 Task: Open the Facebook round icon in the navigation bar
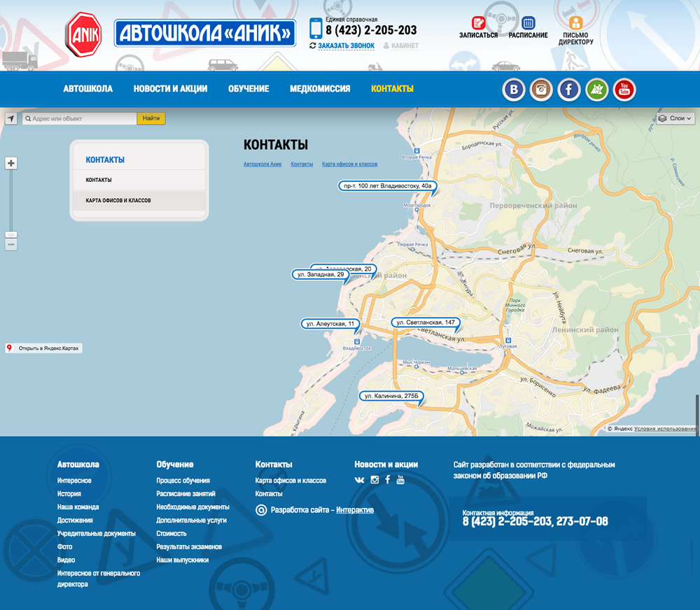(x=568, y=90)
